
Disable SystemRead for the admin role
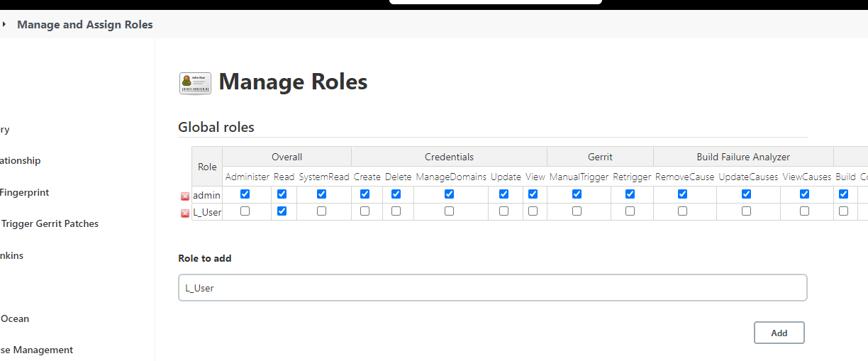point(322,194)
